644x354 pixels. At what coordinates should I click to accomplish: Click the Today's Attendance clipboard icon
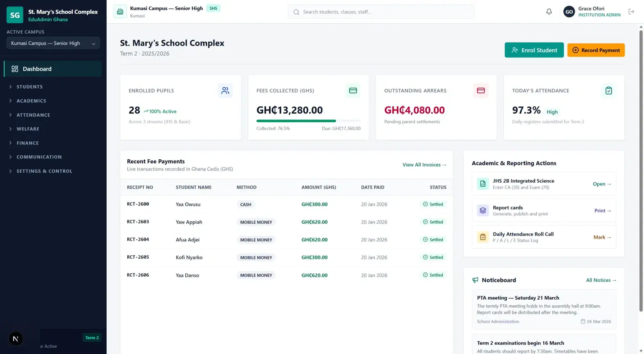pos(609,91)
